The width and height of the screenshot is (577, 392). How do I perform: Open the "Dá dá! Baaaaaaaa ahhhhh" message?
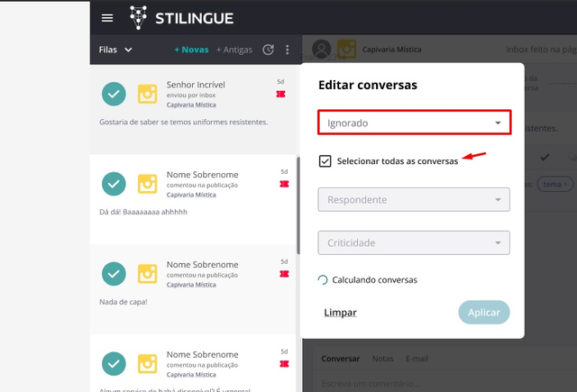[x=143, y=212]
